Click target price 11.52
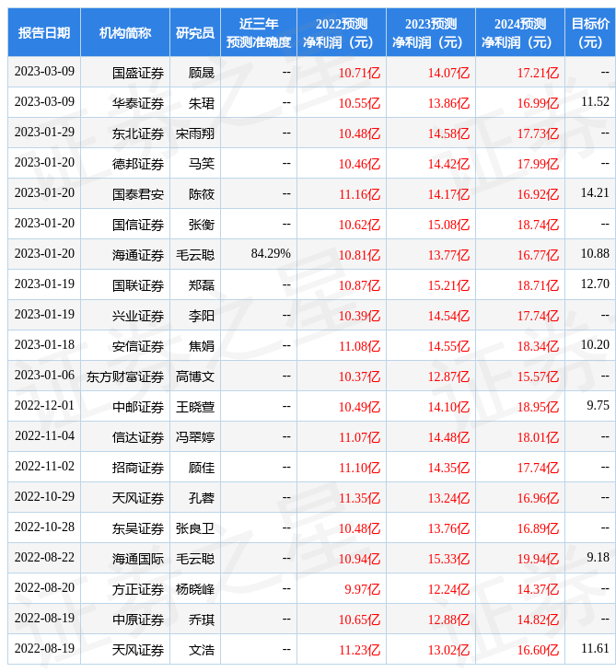The width and height of the screenshot is (616, 672). tap(595, 101)
